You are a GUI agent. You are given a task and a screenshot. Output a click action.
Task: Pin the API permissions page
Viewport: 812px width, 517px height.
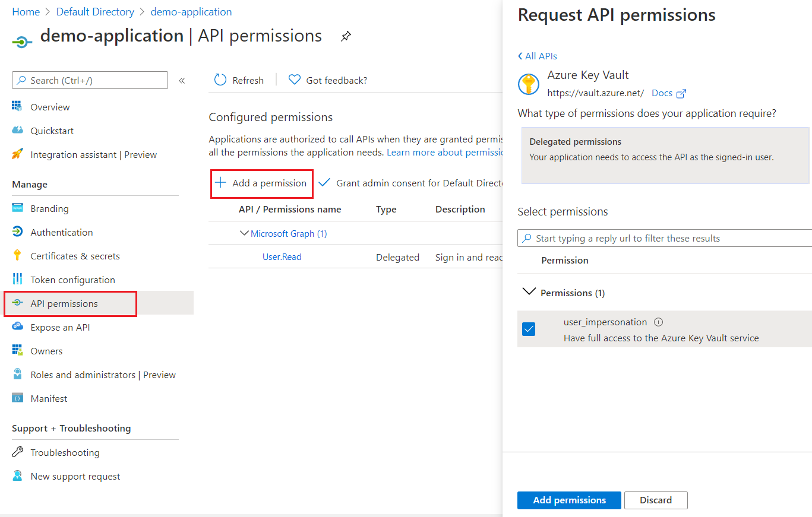pos(346,36)
